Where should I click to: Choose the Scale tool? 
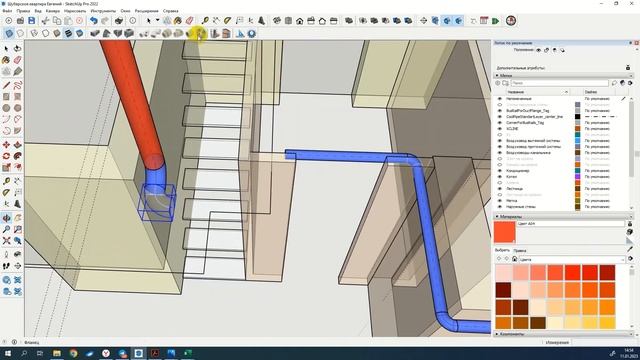point(6,168)
